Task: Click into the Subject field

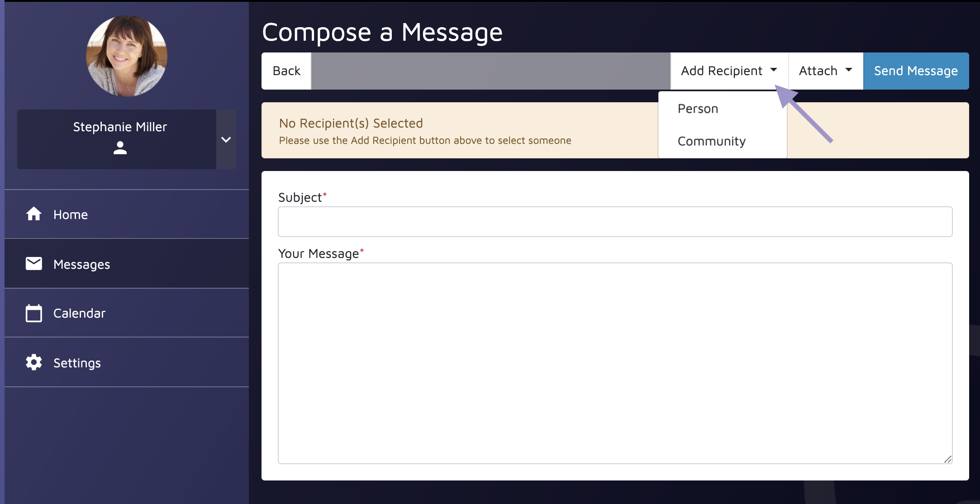Action: [x=615, y=222]
